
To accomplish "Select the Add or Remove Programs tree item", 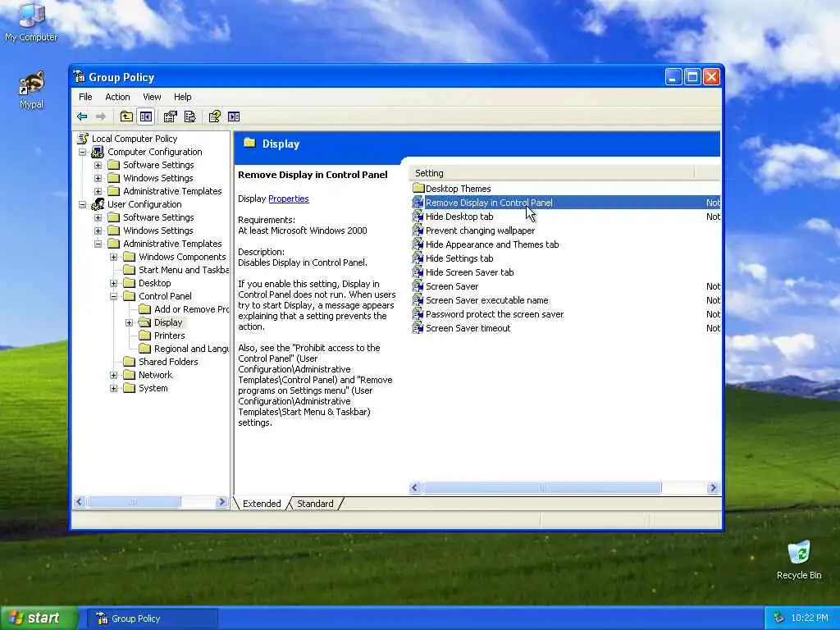I will 191,309.
